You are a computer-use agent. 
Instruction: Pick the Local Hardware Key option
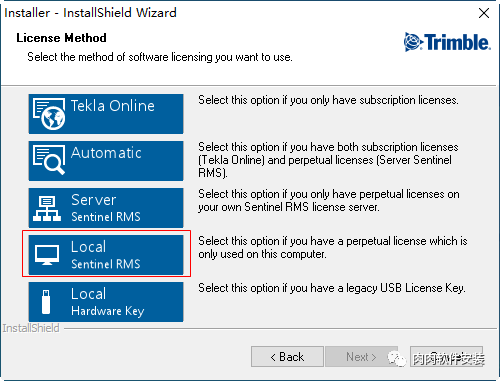[106, 302]
